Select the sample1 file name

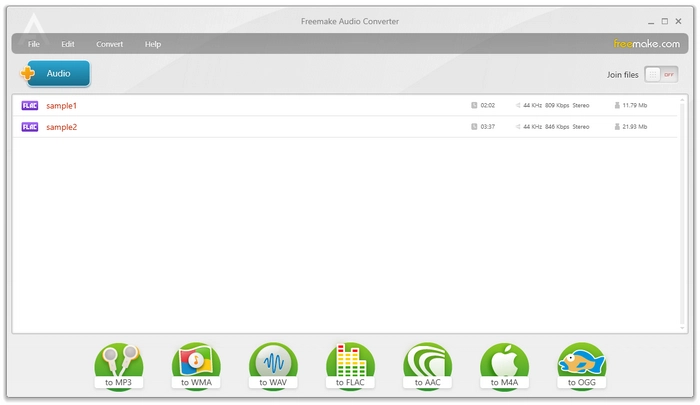pyautogui.click(x=62, y=106)
